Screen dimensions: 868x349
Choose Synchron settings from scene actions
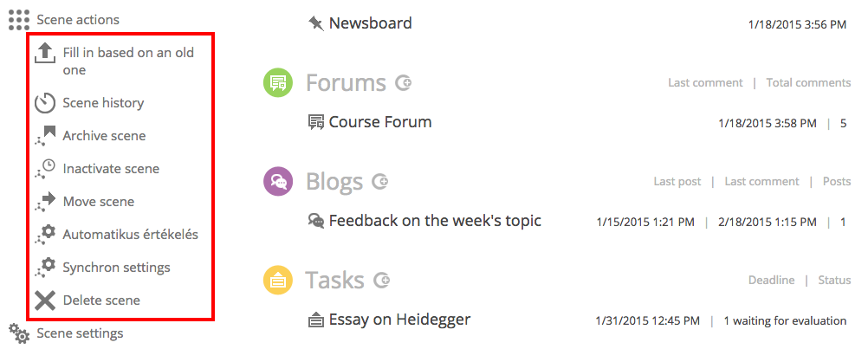(116, 268)
